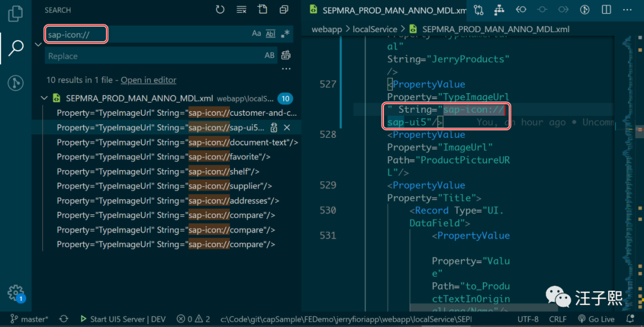Click the localService breadcrumb

(374, 29)
